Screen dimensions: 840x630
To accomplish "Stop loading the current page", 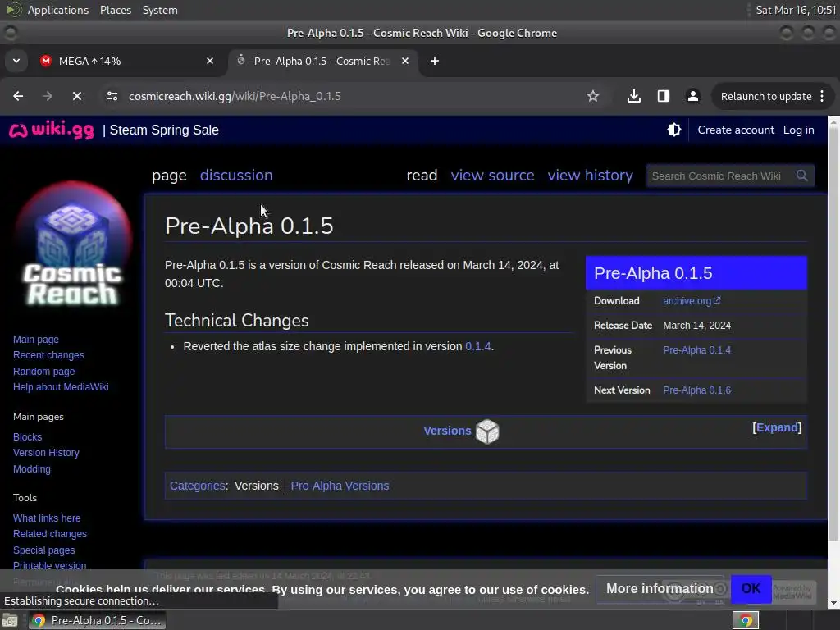I will [x=77, y=96].
